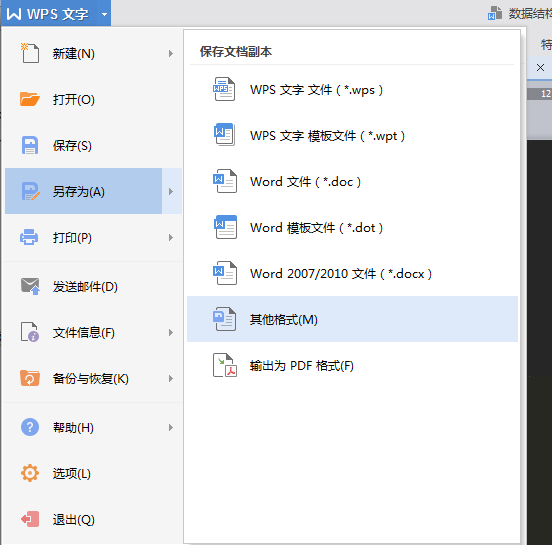
Task: Select 文件信息(F) menu item
Action: click(x=93, y=332)
